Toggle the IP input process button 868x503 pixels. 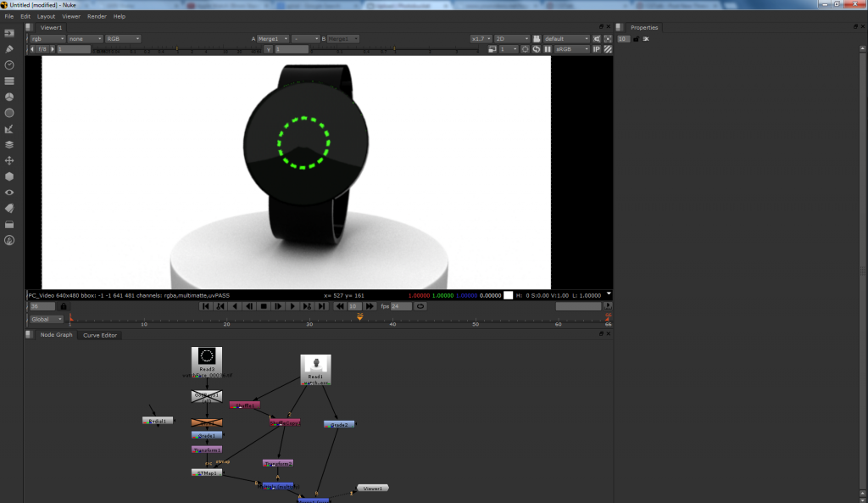click(x=597, y=49)
